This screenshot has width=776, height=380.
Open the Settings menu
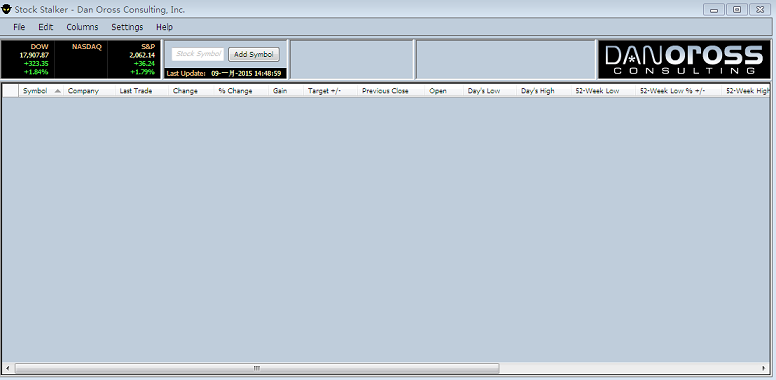click(127, 27)
